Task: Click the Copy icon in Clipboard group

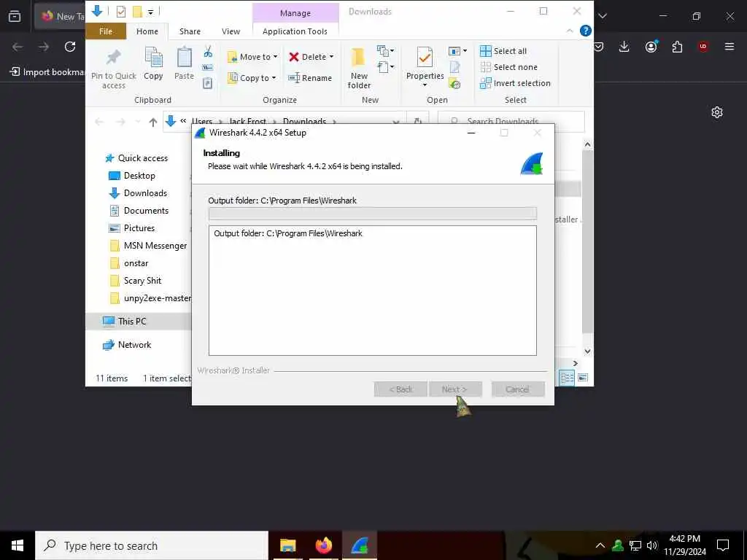Action: click(153, 58)
